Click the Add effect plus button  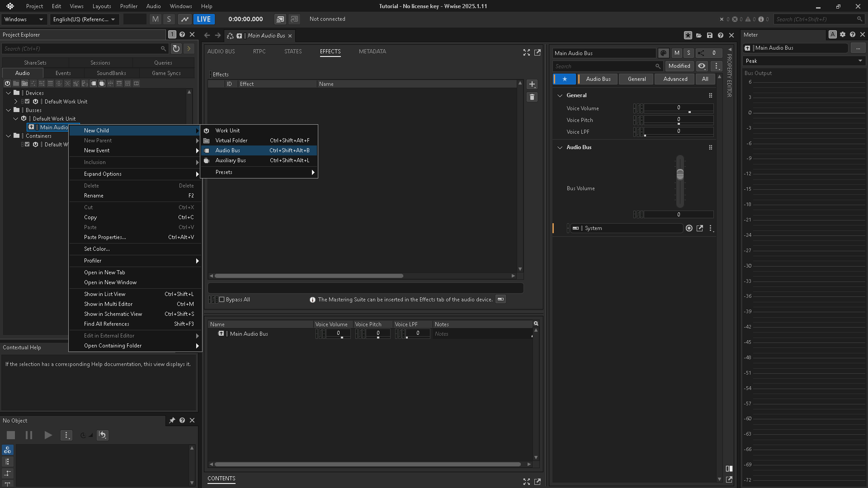click(x=532, y=84)
